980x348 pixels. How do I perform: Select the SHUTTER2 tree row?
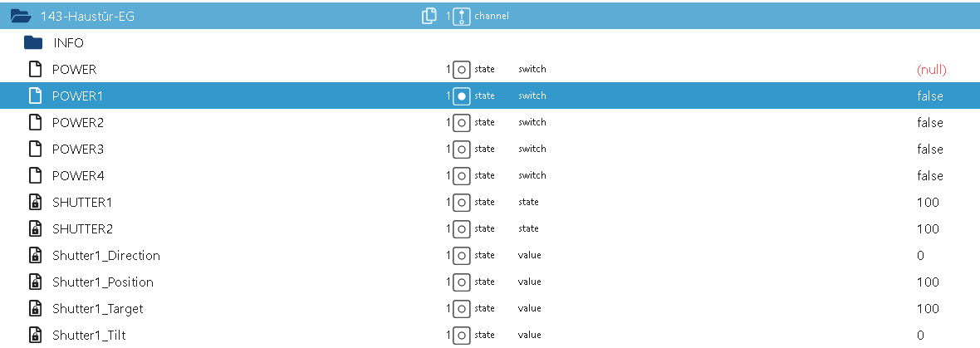tap(81, 229)
